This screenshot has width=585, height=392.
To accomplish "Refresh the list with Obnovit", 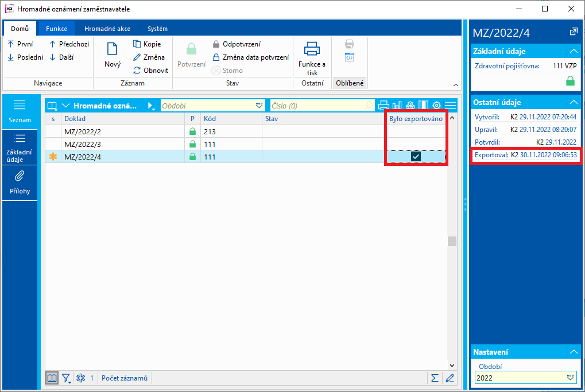I will point(151,70).
